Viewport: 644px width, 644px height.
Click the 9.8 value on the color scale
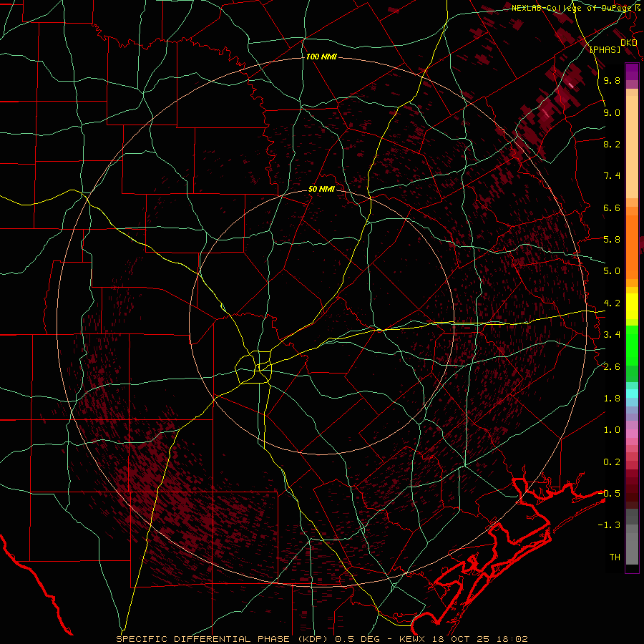(x=612, y=80)
